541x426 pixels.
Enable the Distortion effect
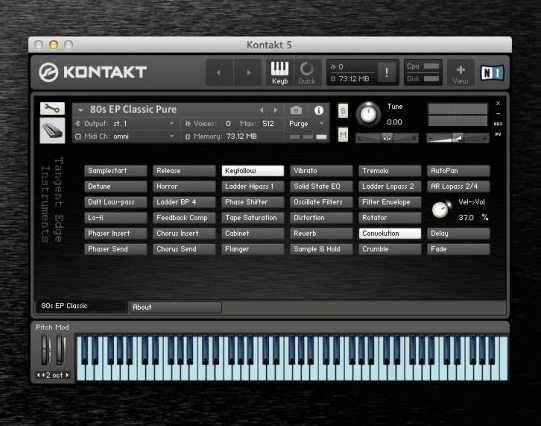321,218
